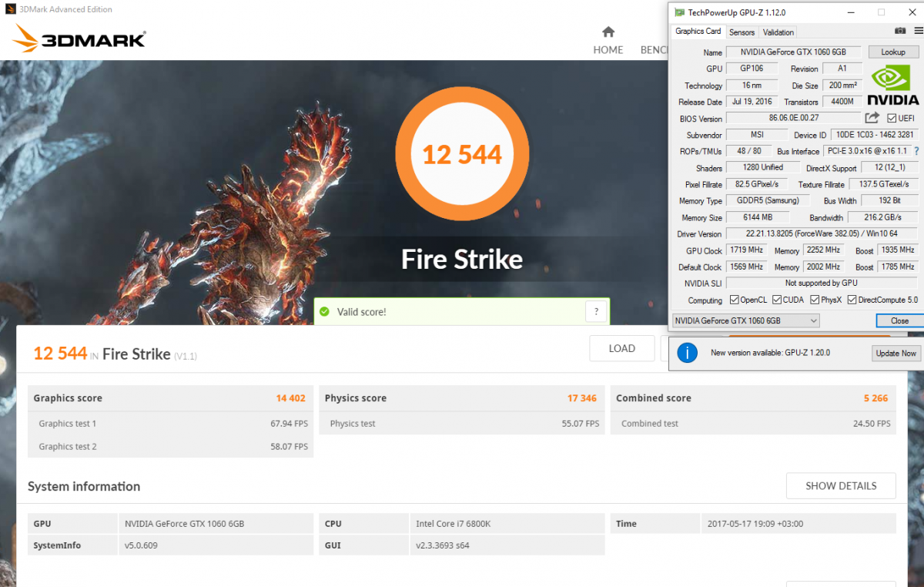The height and width of the screenshot is (587, 924).
Task: Take a GPU-Z screenshot with camera icon
Action: [x=899, y=32]
